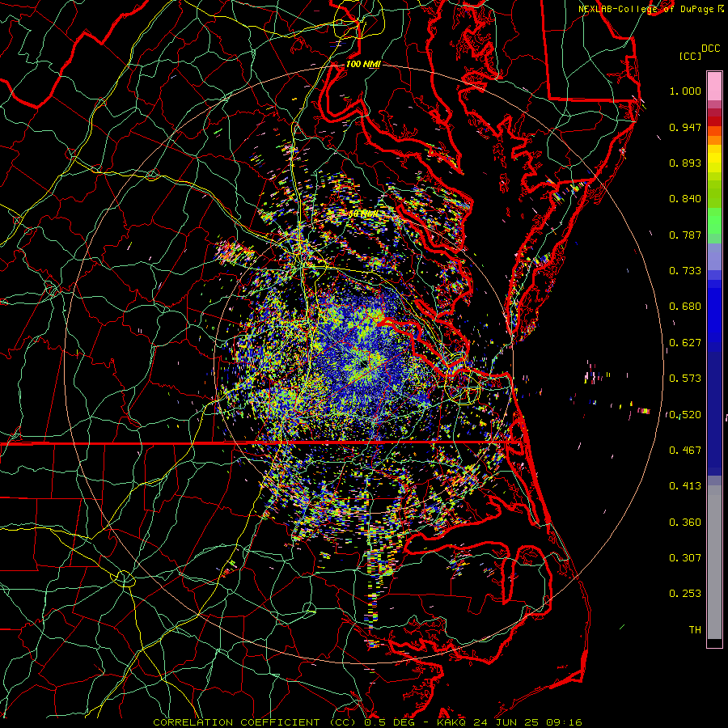The image size is (728, 728).
Task: Pick the gray segment of the color bar
Action: pos(714,562)
